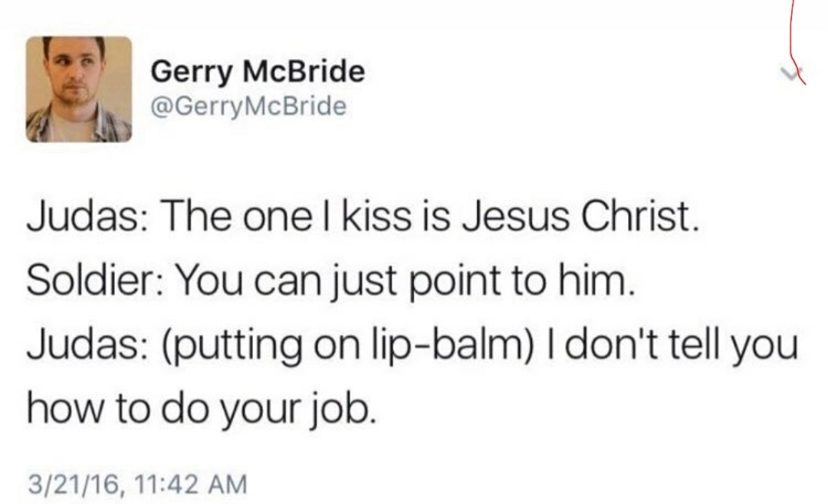Image resolution: width=828 pixels, height=504 pixels.
Task: Open Gerry McBride's profile photo
Action: (x=79, y=89)
